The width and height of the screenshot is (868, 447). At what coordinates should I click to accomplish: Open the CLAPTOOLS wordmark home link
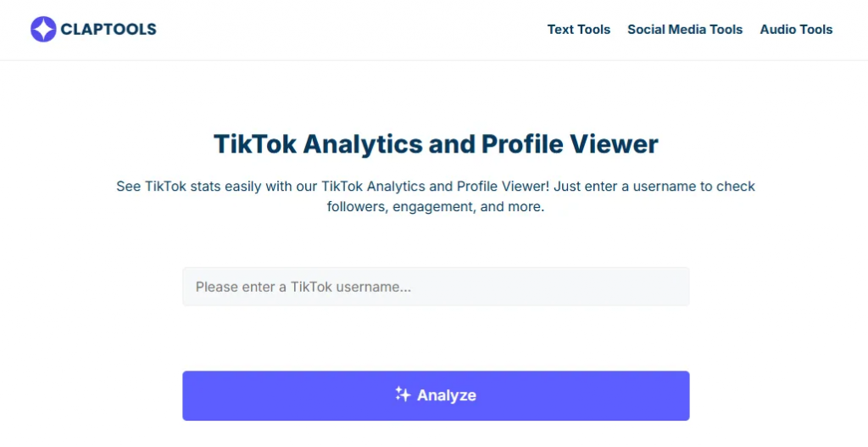click(x=108, y=30)
